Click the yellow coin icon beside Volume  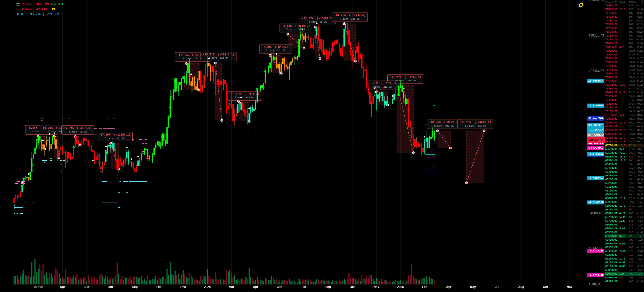coord(53,9)
